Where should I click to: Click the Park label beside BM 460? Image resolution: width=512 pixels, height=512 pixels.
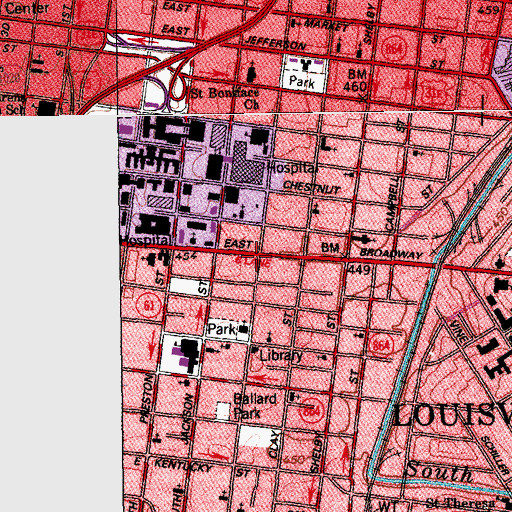[x=302, y=81]
